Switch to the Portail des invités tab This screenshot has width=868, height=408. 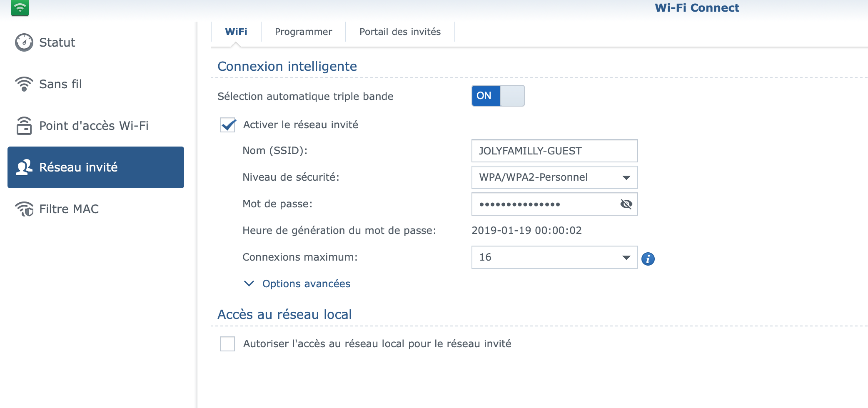click(x=400, y=32)
